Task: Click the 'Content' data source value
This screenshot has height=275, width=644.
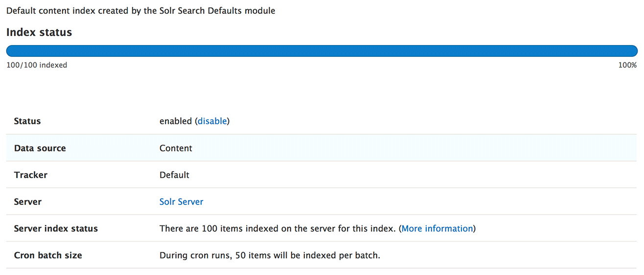Action: point(176,148)
